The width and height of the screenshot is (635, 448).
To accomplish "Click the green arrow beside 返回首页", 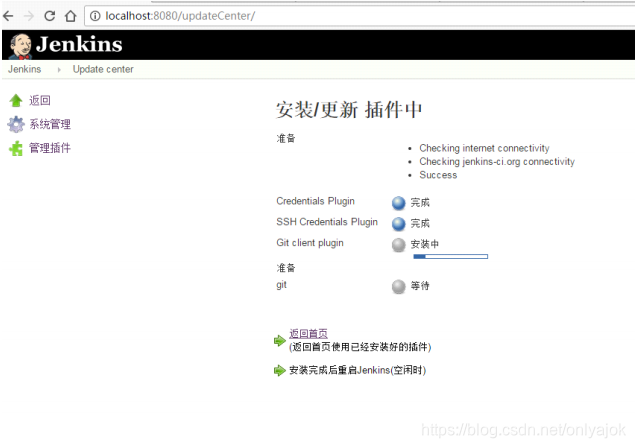I will 279,341.
